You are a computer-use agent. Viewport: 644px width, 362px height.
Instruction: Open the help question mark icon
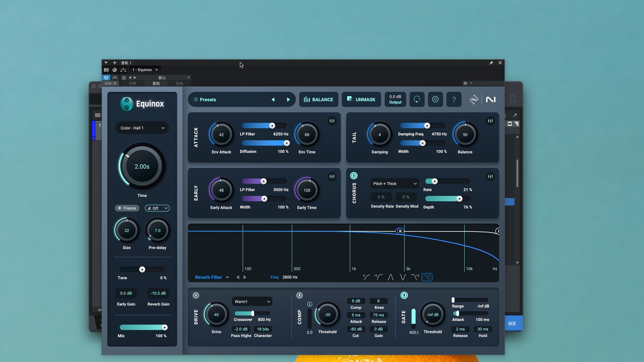tap(454, 100)
